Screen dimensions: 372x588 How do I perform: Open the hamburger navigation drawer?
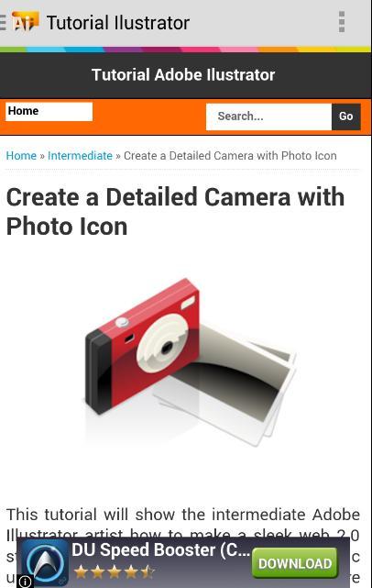(x=3, y=22)
